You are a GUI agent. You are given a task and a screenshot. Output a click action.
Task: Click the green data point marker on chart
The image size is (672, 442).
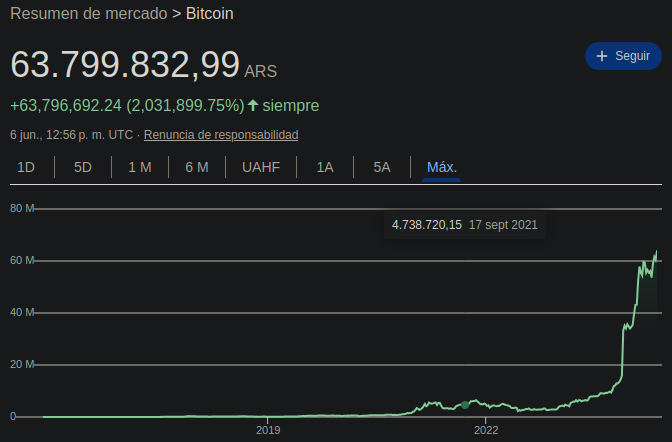pos(465,405)
